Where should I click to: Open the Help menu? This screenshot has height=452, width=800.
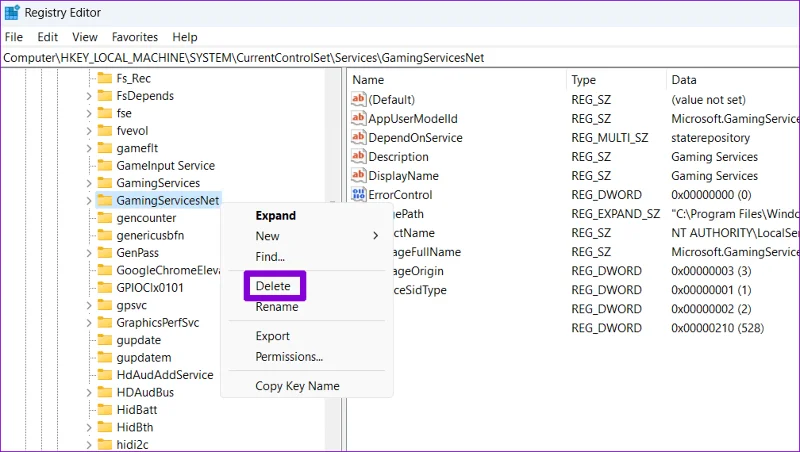[185, 37]
